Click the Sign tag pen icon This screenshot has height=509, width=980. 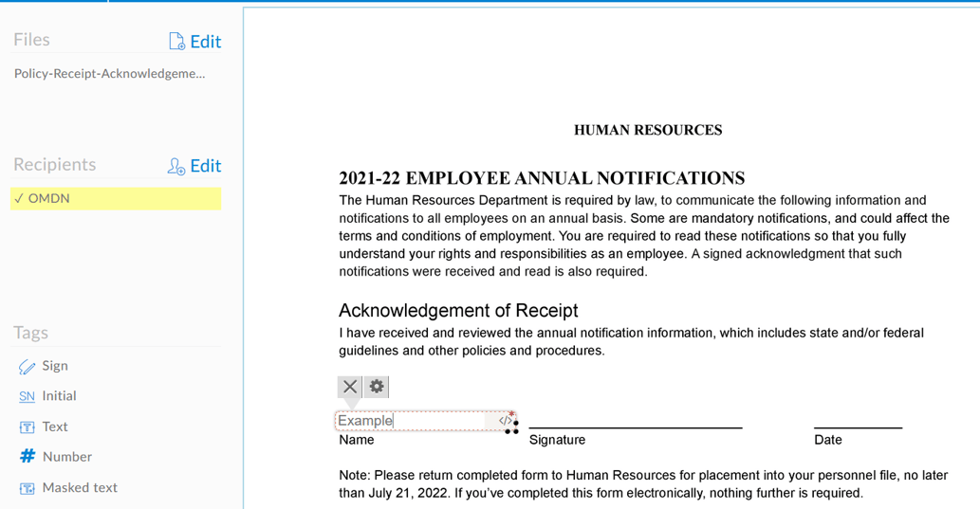(27, 367)
